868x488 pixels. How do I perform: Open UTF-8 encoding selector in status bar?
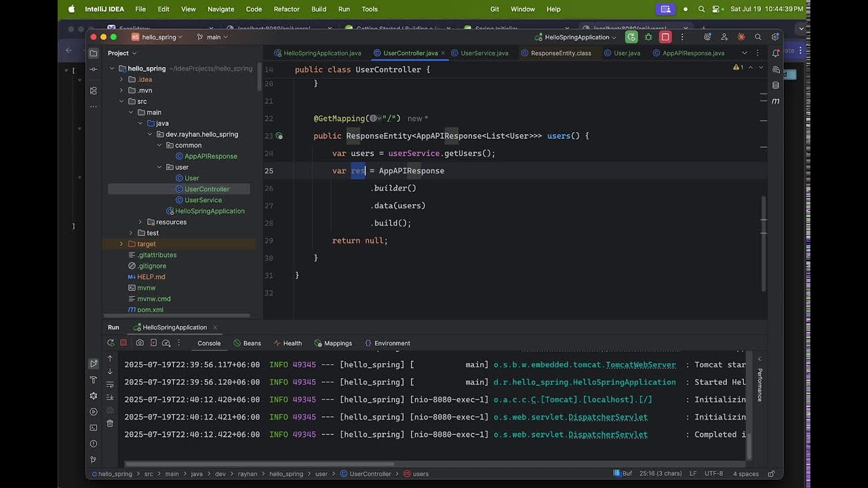coord(713,474)
